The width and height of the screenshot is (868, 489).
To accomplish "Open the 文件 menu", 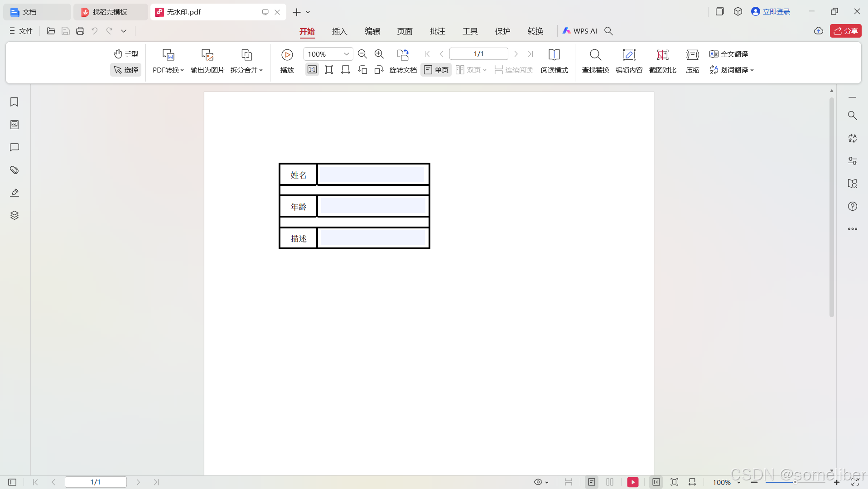I will [x=21, y=31].
